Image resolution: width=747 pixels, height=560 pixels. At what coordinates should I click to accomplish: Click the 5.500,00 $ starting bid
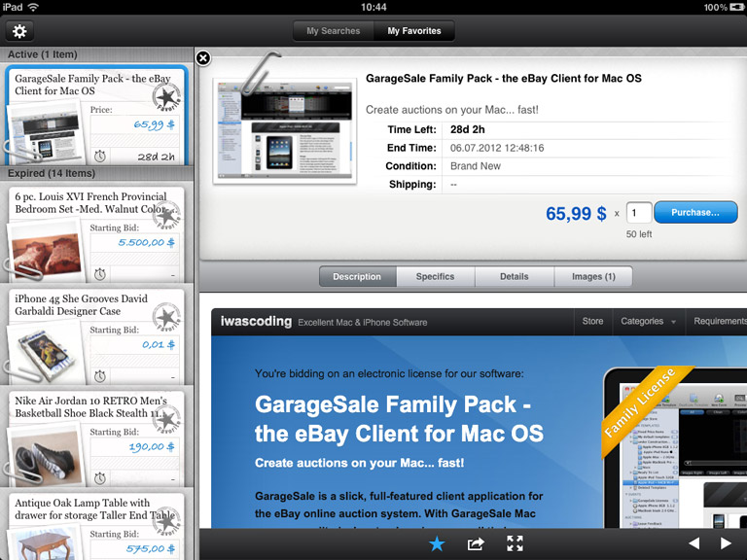click(146, 242)
